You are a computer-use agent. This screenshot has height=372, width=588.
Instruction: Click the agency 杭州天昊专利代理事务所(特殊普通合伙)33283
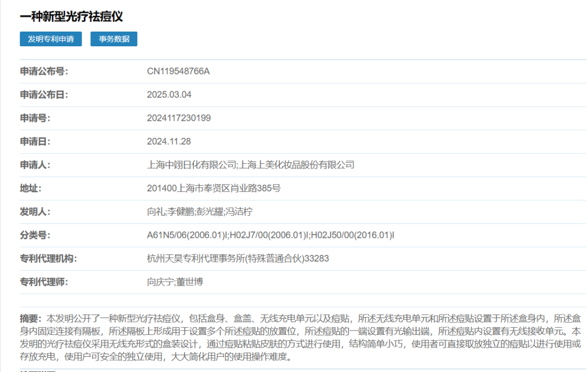click(x=238, y=258)
